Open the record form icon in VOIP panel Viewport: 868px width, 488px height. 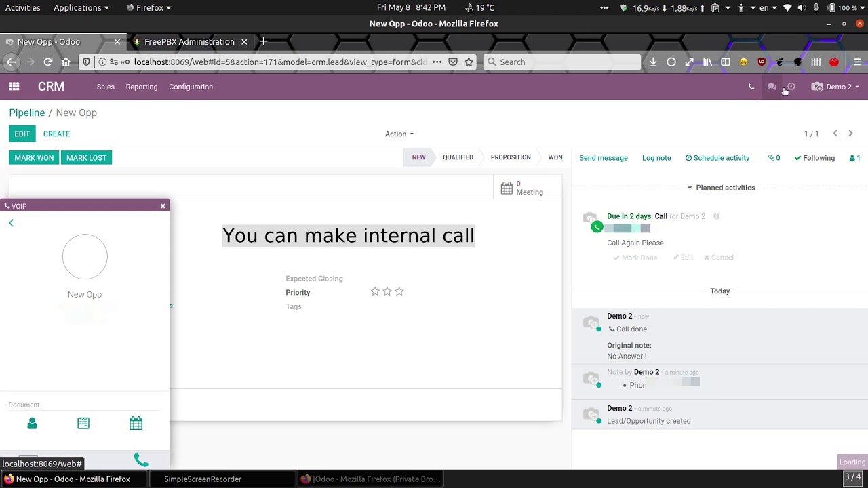point(83,423)
